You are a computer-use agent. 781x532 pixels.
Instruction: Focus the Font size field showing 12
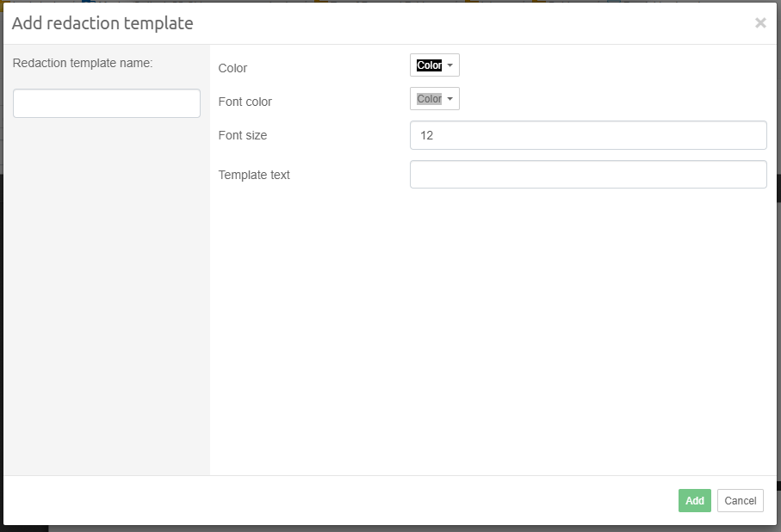587,135
